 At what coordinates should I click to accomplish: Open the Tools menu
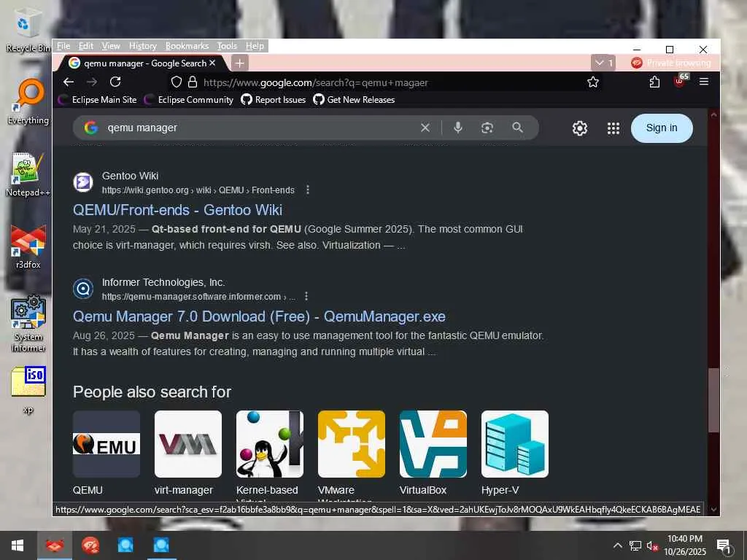pyautogui.click(x=227, y=46)
